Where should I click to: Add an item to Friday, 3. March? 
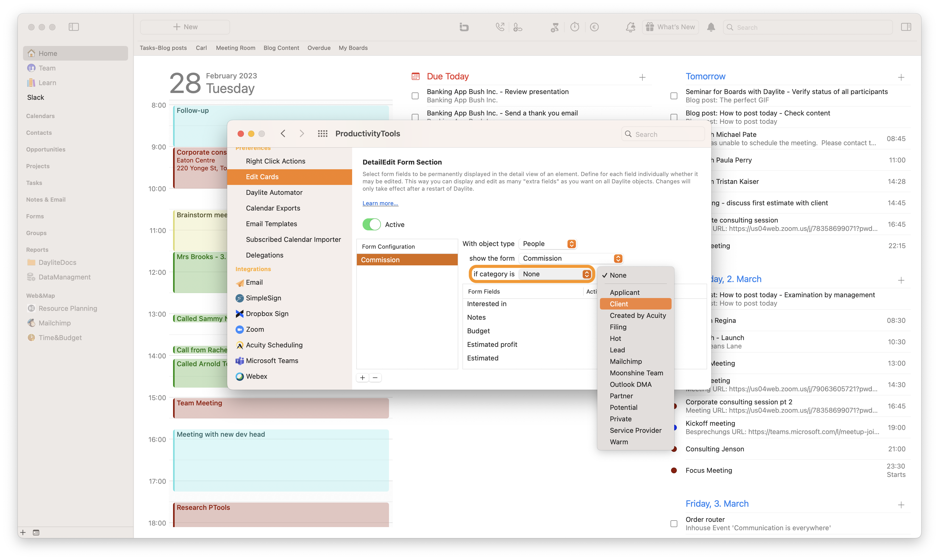point(901,505)
